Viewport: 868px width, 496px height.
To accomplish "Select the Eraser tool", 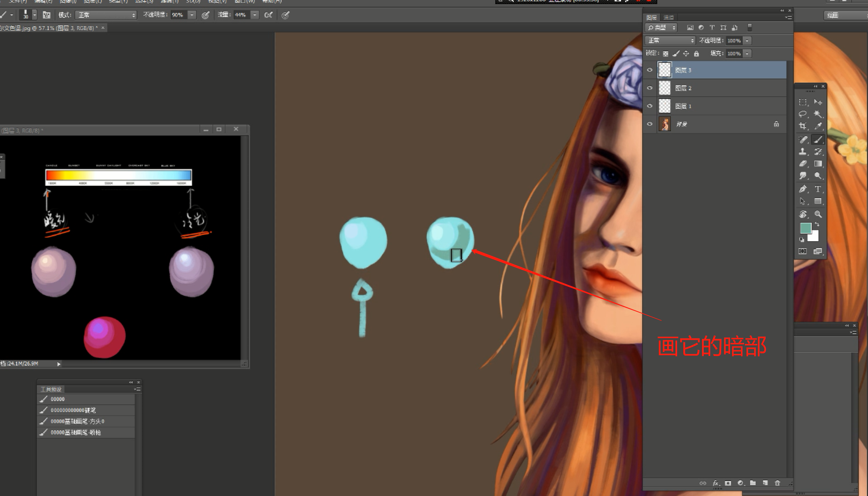I will click(803, 164).
